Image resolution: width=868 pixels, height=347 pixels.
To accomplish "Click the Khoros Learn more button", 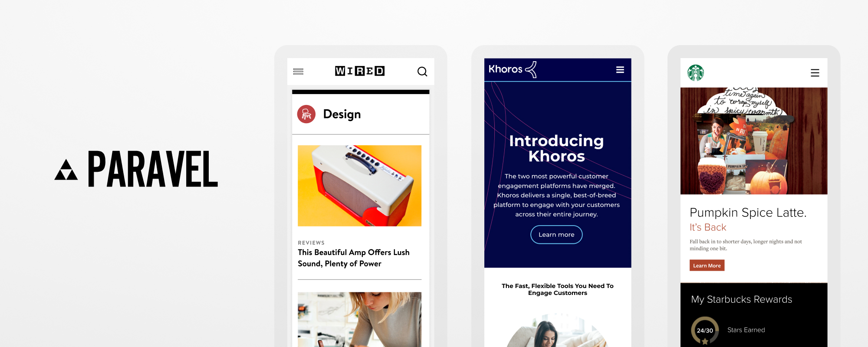I will coord(556,235).
